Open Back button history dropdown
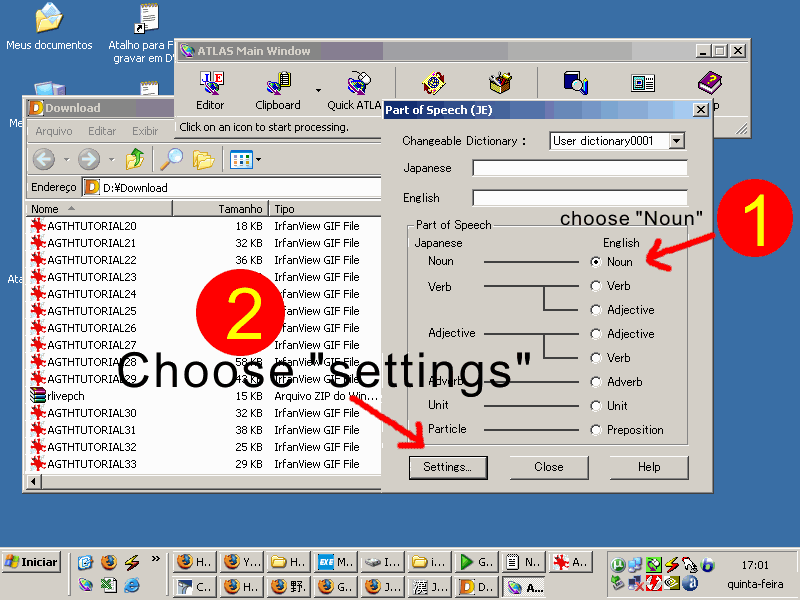Screen dimensions: 800x600 66,160
